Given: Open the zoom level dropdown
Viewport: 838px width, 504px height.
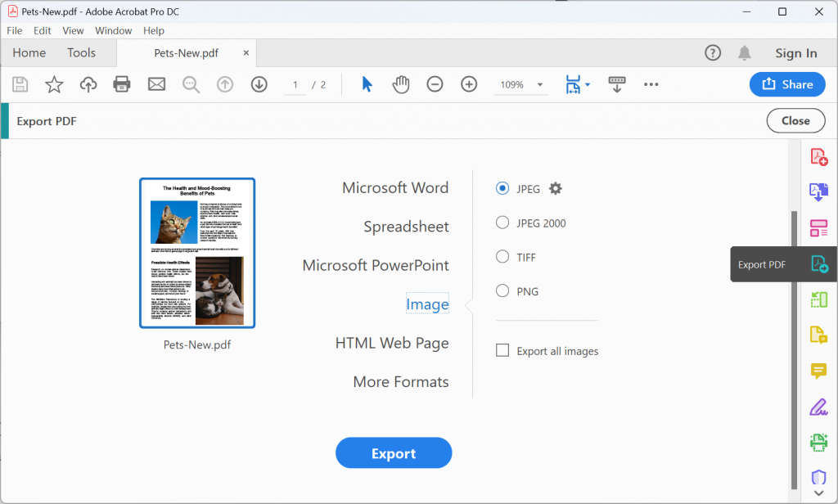Looking at the screenshot, I should tap(539, 84).
